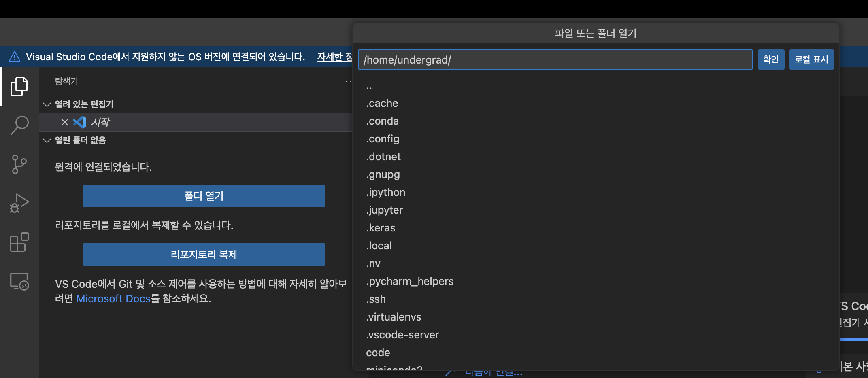This screenshot has height=378, width=868.
Task: Open explorer more actions ellipsis
Action: 348,81
